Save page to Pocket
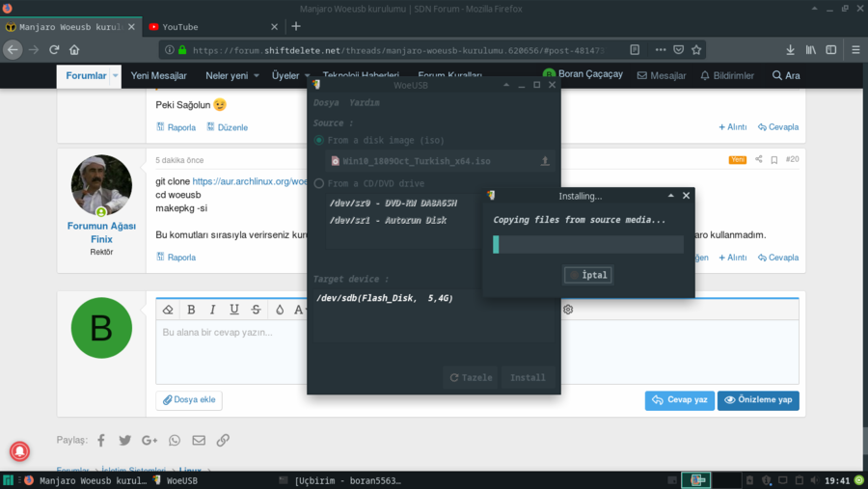This screenshot has width=868, height=489. (679, 50)
